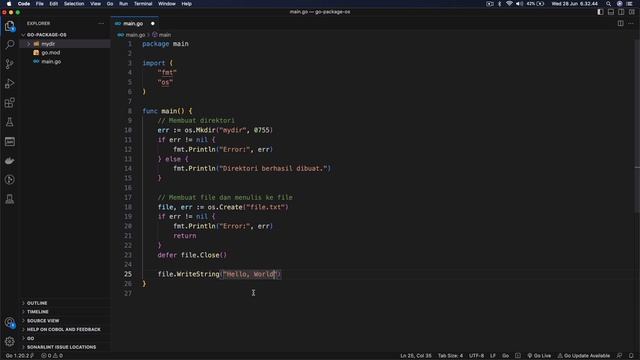
Task: Change LF end of line sequence
Action: pyautogui.click(x=493, y=356)
